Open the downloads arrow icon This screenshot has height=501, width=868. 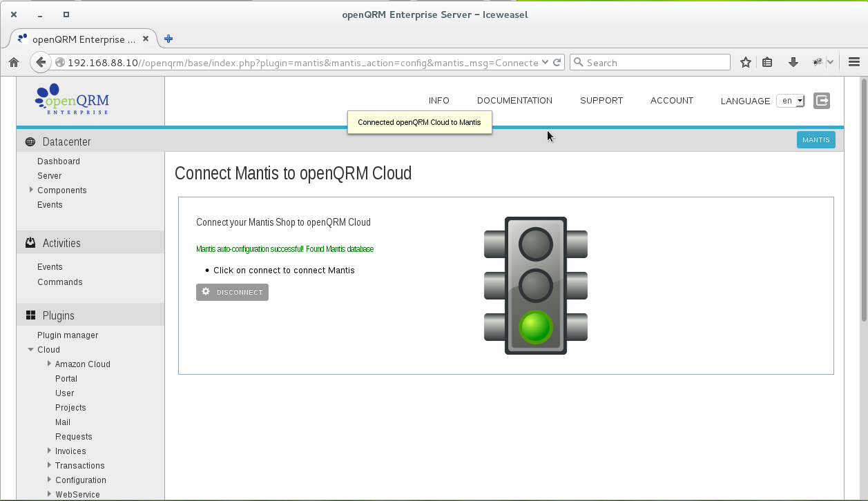click(x=793, y=62)
